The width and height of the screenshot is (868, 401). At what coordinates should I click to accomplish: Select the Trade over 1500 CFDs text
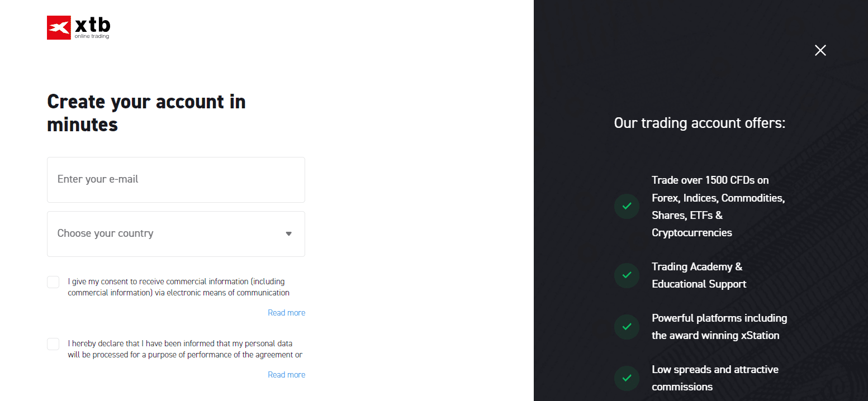coord(718,206)
